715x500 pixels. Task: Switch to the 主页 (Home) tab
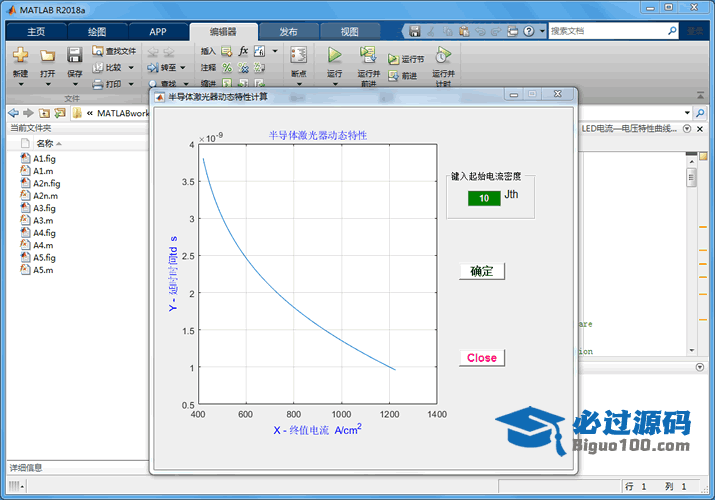tap(36, 31)
